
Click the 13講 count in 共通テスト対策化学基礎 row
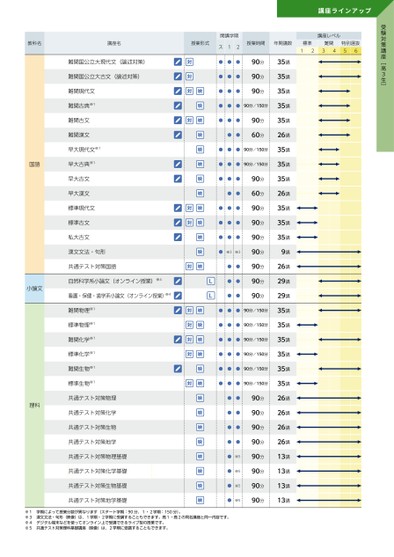[284, 471]
